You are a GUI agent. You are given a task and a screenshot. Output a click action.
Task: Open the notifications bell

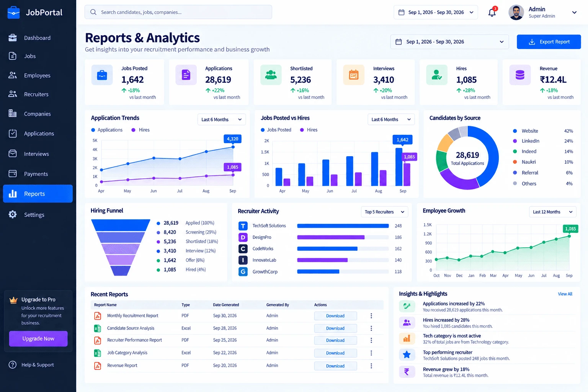(x=492, y=12)
